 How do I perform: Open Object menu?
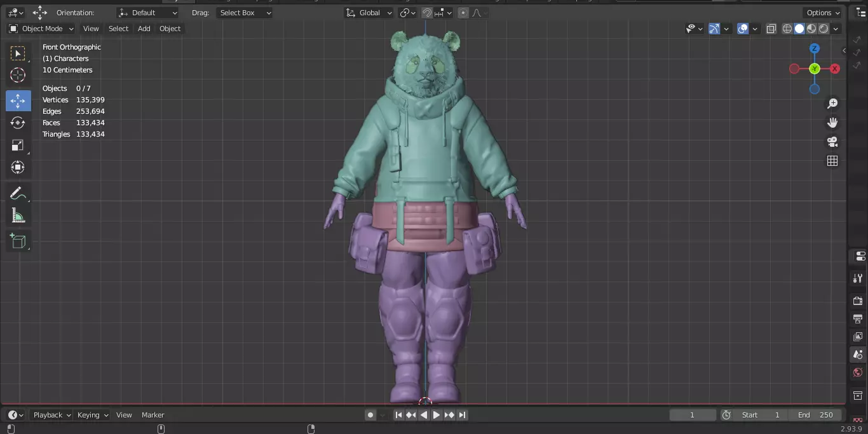[x=170, y=29]
